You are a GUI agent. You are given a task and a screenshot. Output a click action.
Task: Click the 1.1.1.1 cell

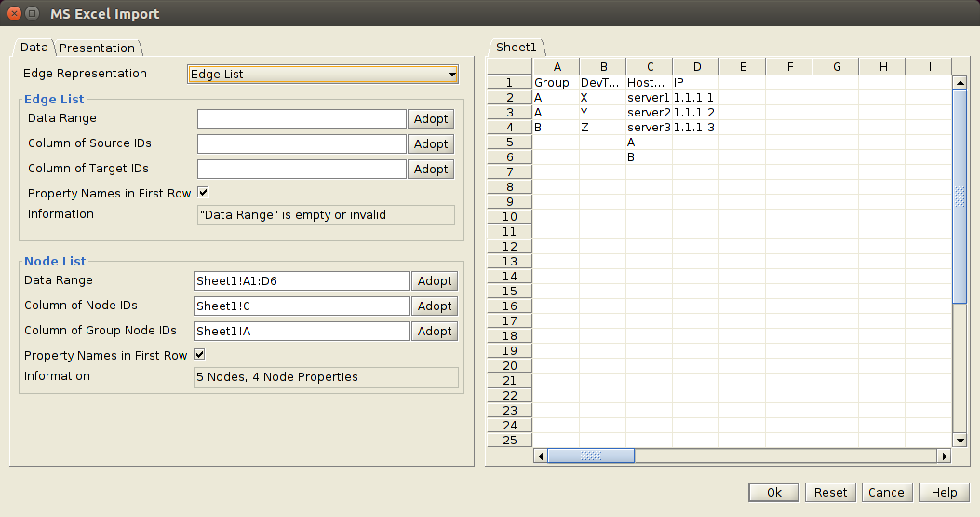695,98
